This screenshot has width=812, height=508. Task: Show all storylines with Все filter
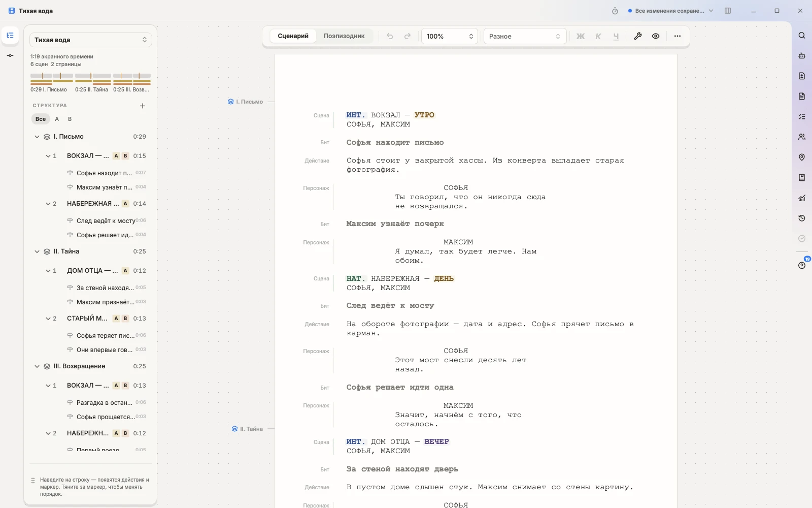[41, 119]
